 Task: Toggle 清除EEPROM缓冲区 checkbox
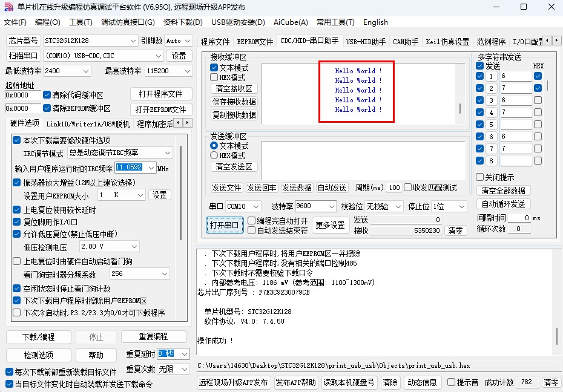tap(47, 108)
